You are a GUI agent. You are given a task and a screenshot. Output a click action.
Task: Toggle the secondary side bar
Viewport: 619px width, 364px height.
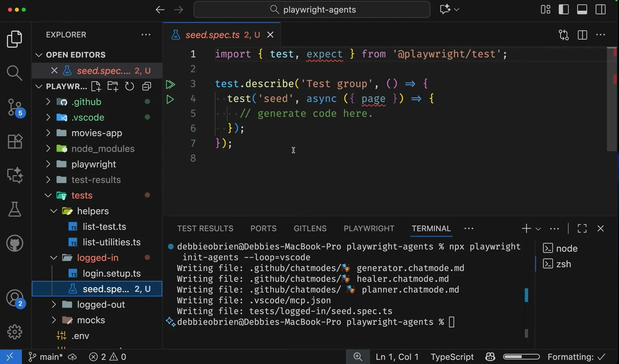pyautogui.click(x=600, y=10)
